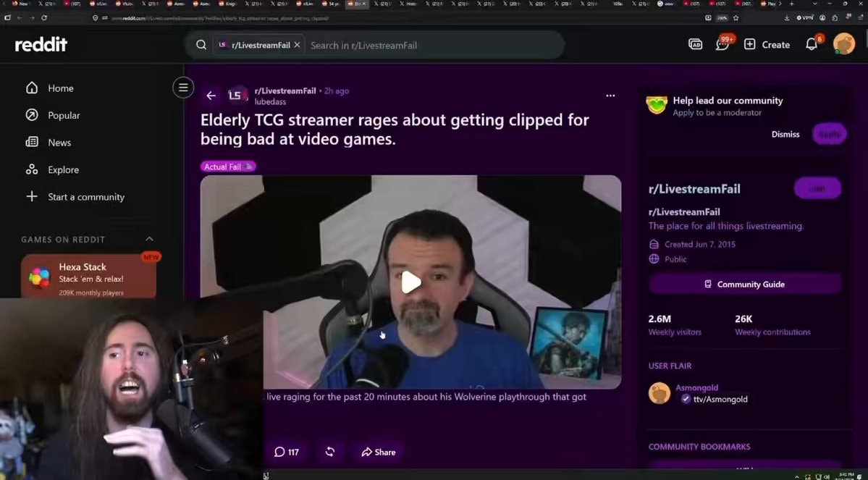The height and width of the screenshot is (480, 868).
Task: Apply to be a moderator button
Action: coord(829,134)
